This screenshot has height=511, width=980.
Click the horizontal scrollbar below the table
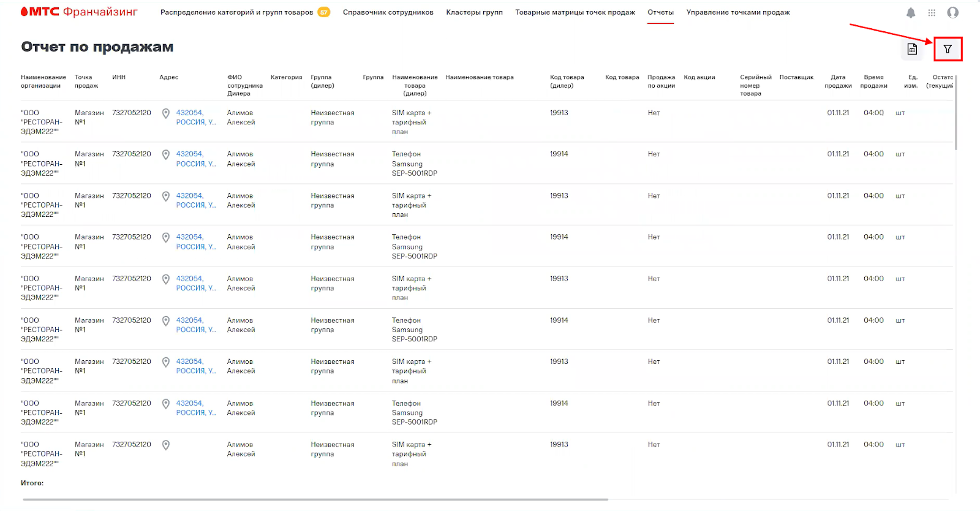click(315, 499)
